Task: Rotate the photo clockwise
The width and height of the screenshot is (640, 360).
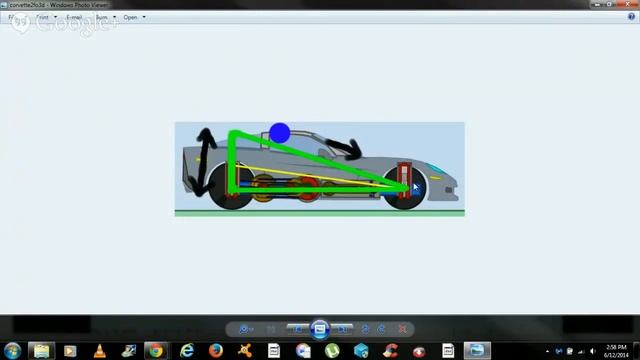Action: click(x=382, y=329)
